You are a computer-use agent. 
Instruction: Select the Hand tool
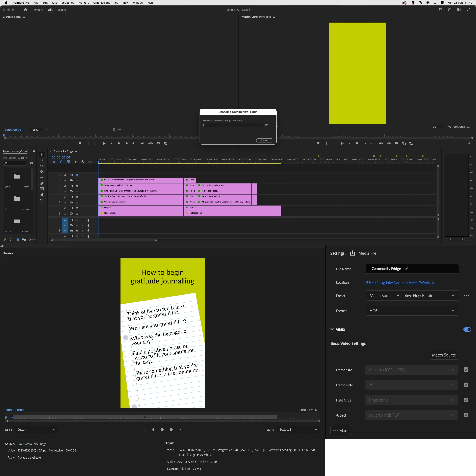pos(42,195)
